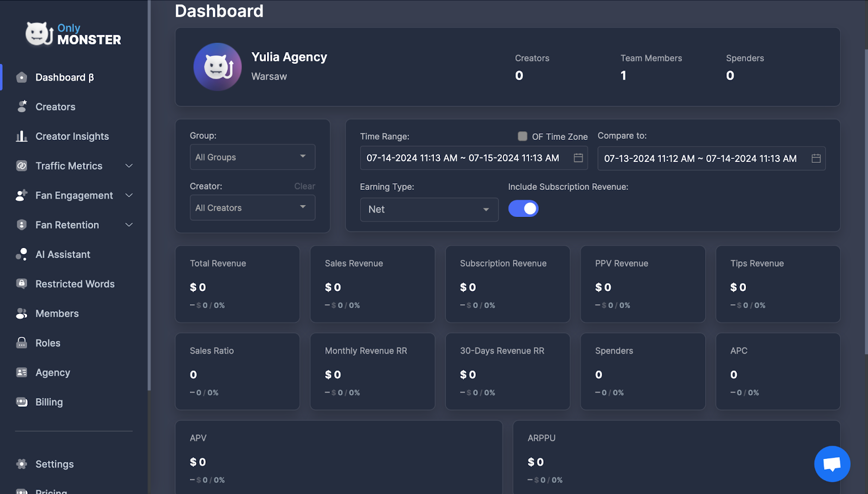This screenshot has height=494, width=868.
Task: Click the Dashboard home icon in sidebar
Action: tap(22, 78)
